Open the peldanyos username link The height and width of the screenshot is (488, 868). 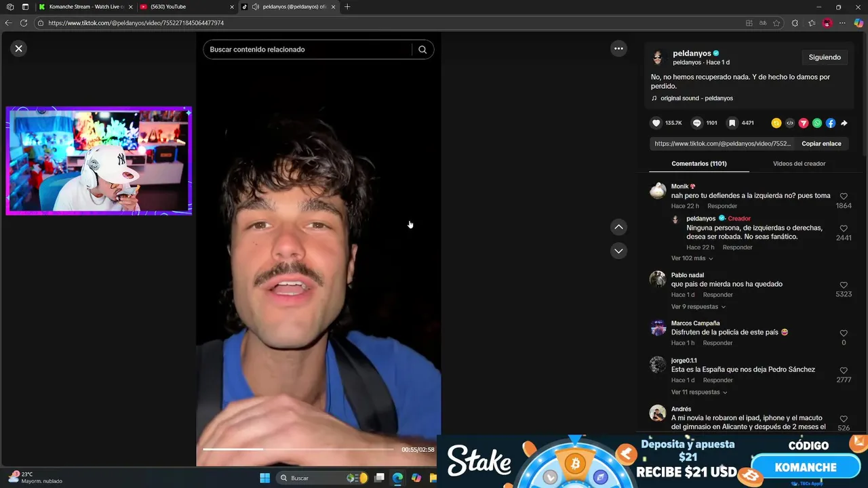click(x=692, y=54)
